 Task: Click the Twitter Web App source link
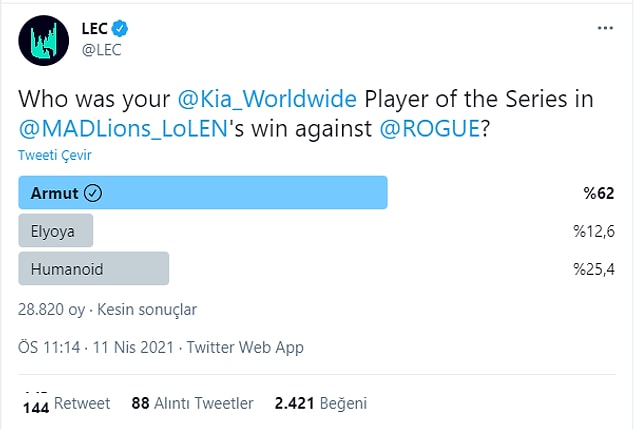pos(245,348)
